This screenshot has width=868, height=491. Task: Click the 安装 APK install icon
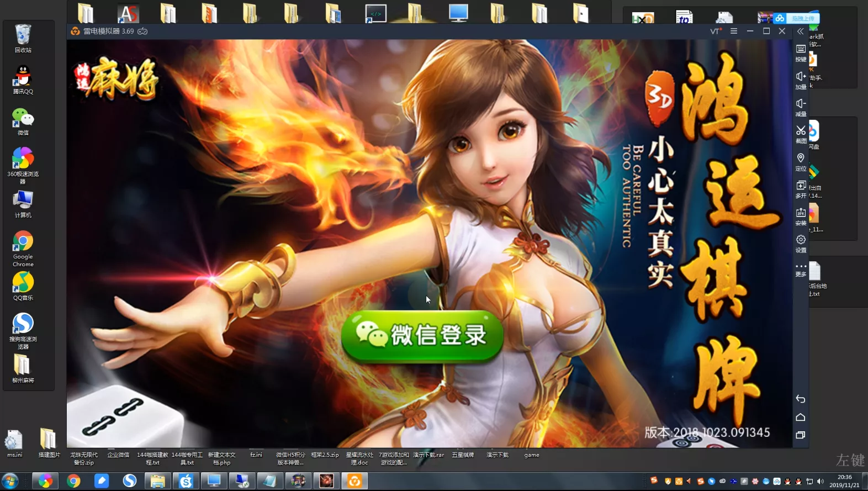pos(801,217)
